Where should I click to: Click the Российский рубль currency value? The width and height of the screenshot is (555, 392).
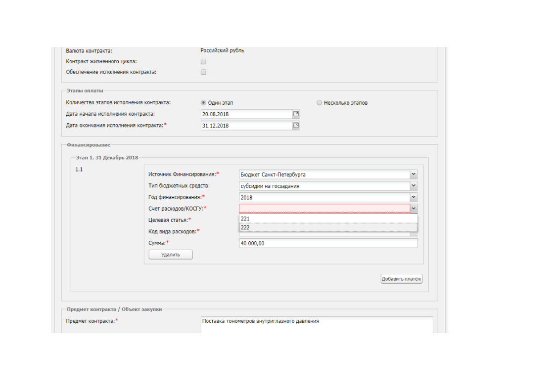222,50
